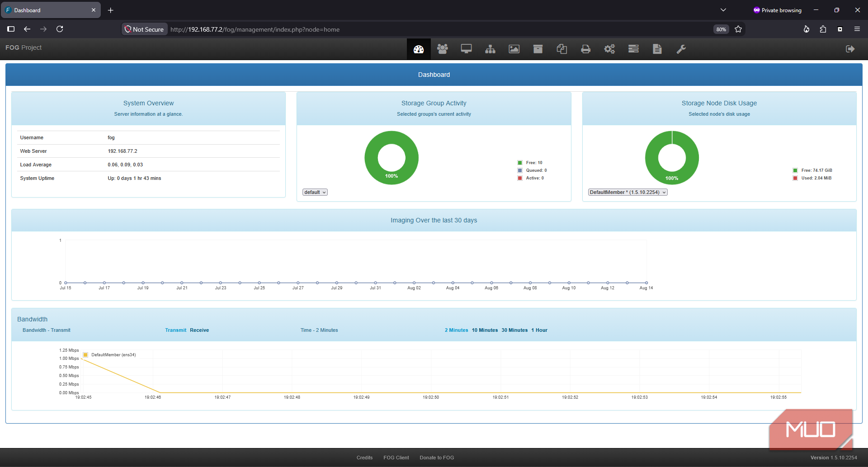Open the Donate to FOG link
This screenshot has height=467, width=868.
[437, 458]
